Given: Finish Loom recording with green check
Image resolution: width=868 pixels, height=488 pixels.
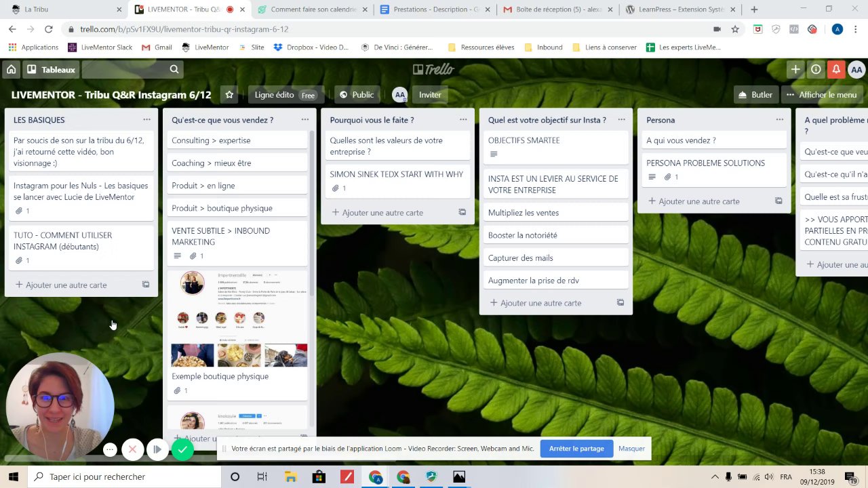Looking at the screenshot, I should coord(182,449).
